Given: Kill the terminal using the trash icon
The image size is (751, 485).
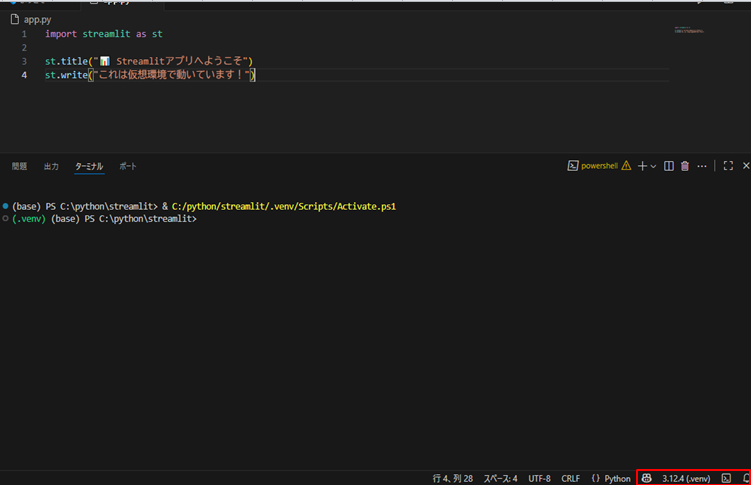Looking at the screenshot, I should (x=685, y=166).
